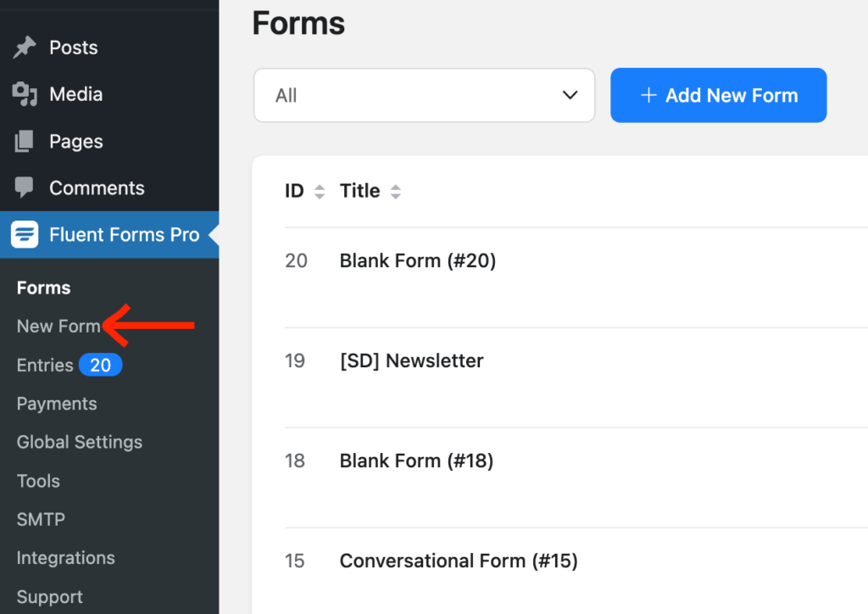The width and height of the screenshot is (868, 614).
Task: Open the Global Settings menu item
Action: tap(79, 442)
